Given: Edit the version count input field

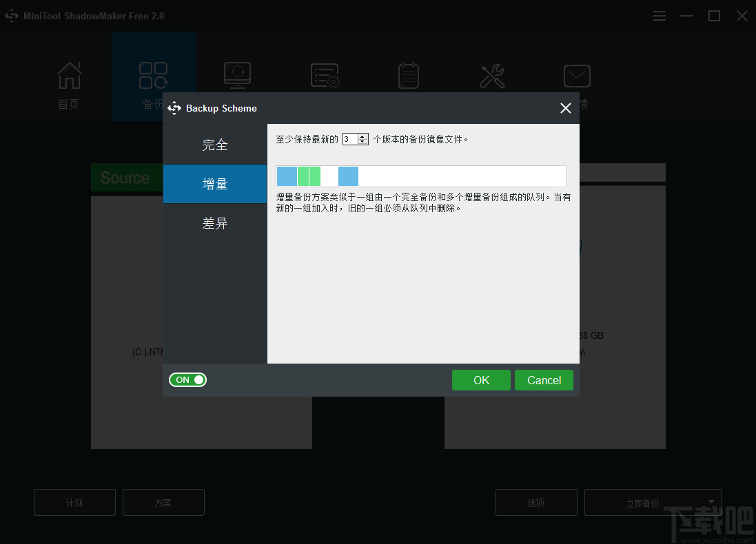Looking at the screenshot, I should (x=351, y=138).
